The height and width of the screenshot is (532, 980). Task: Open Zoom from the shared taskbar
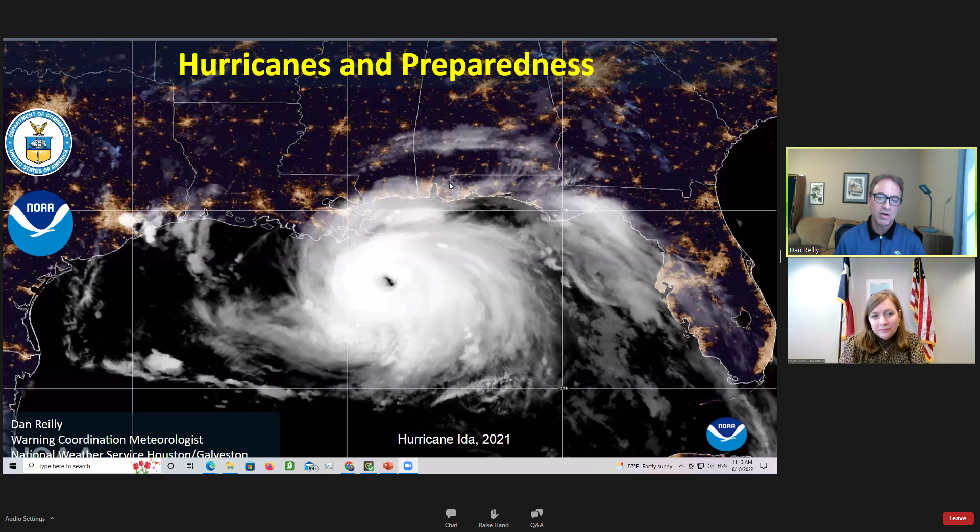coord(408,466)
